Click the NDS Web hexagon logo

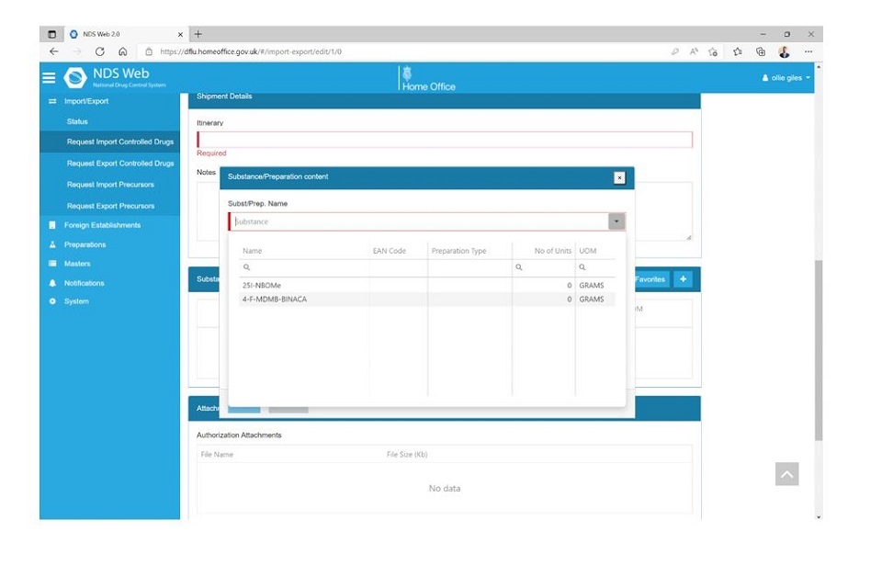pyautogui.click(x=74, y=78)
